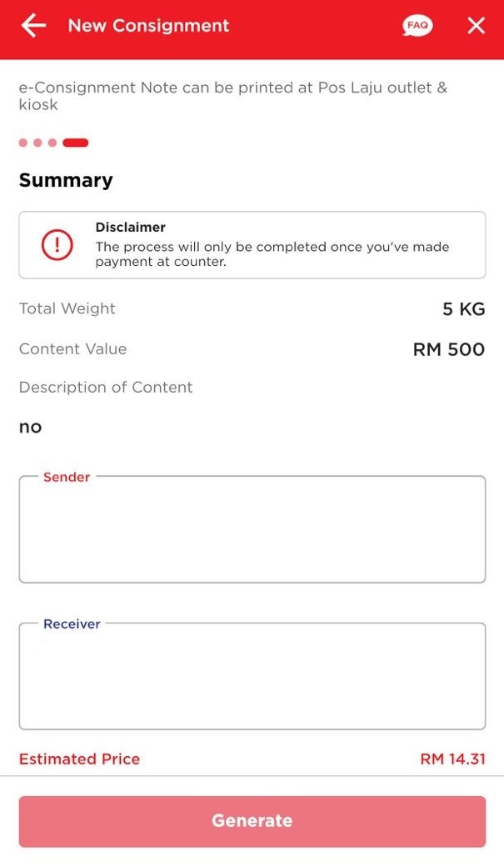This screenshot has width=504, height=867.
Task: Tap the New Consignment title
Action: pyautogui.click(x=148, y=26)
